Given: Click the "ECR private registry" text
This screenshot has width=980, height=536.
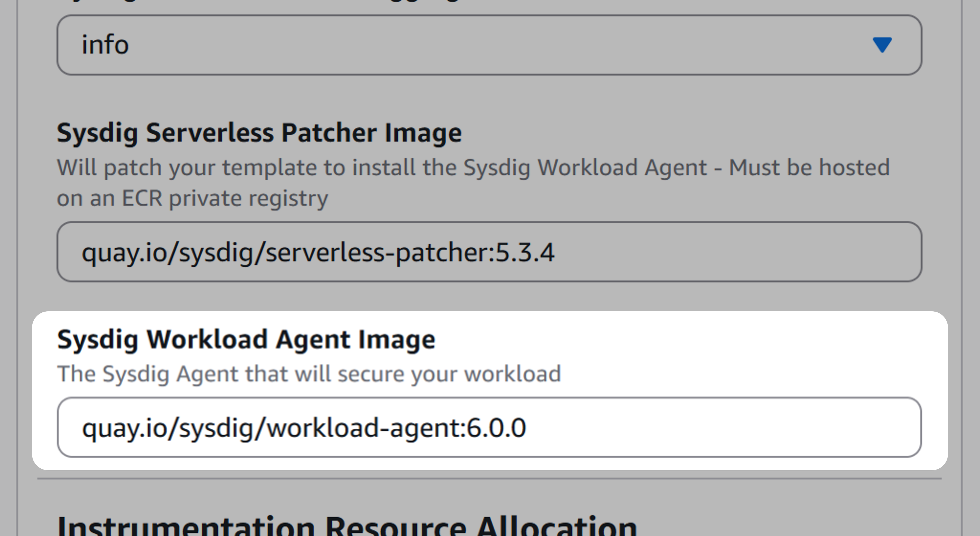Looking at the screenshot, I should [x=225, y=199].
